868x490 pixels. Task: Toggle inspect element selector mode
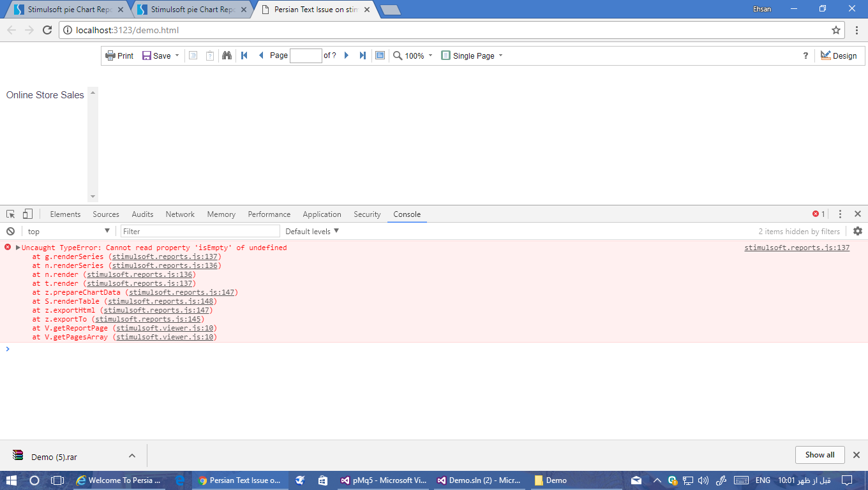(x=11, y=214)
